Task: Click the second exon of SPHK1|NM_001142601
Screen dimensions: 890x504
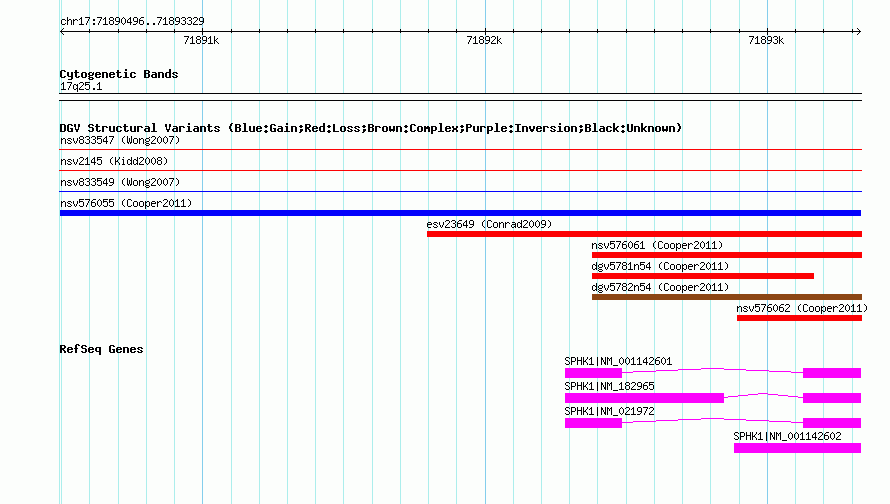Action: pos(832,373)
